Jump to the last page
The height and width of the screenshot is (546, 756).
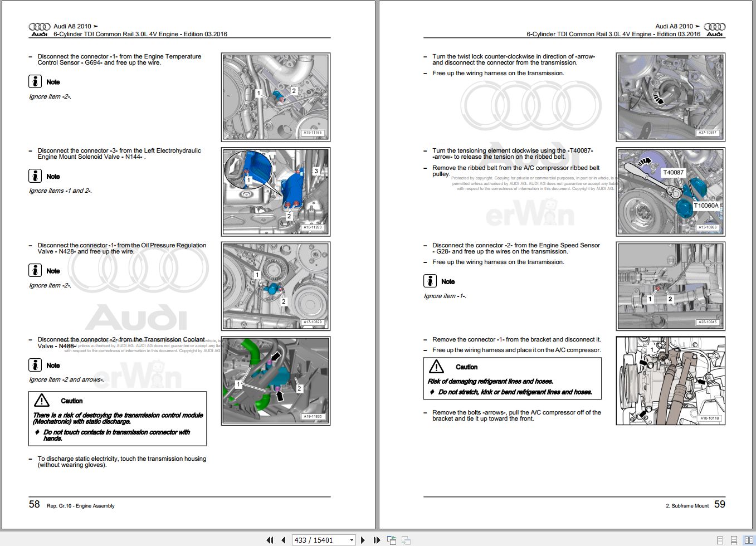click(x=376, y=540)
